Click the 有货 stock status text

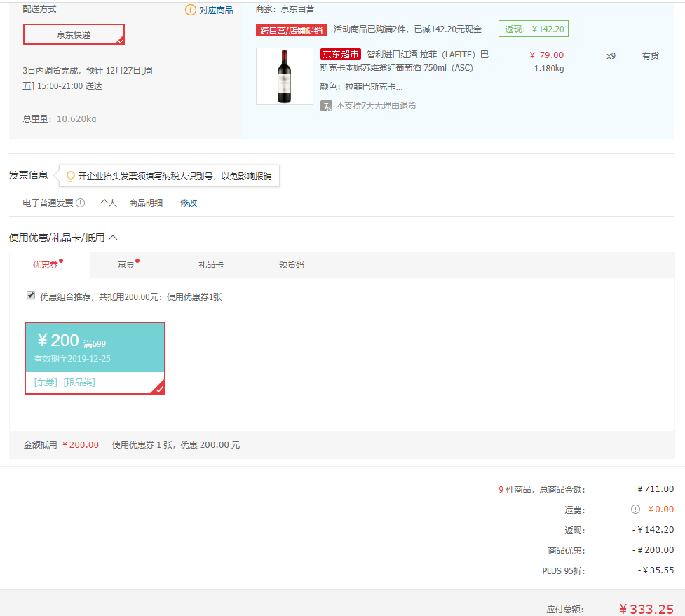(x=651, y=56)
